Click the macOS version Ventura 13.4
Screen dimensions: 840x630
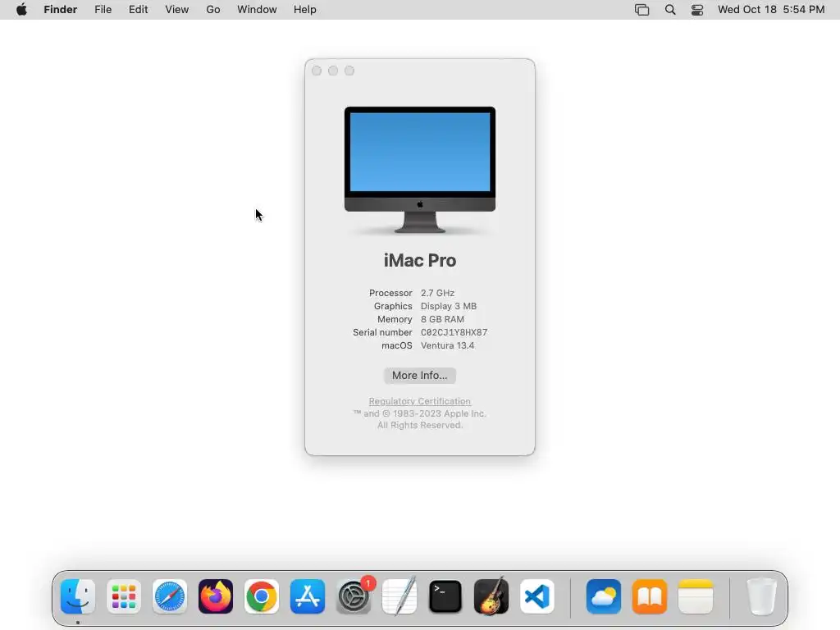(447, 345)
